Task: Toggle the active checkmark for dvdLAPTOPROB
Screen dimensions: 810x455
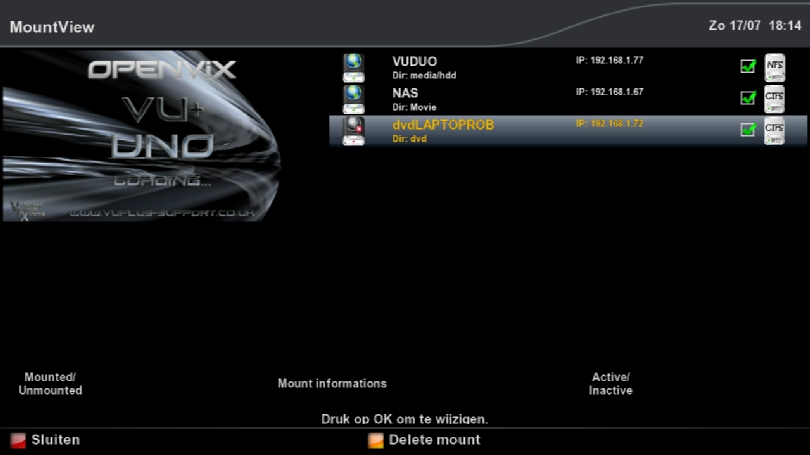Action: point(748,129)
